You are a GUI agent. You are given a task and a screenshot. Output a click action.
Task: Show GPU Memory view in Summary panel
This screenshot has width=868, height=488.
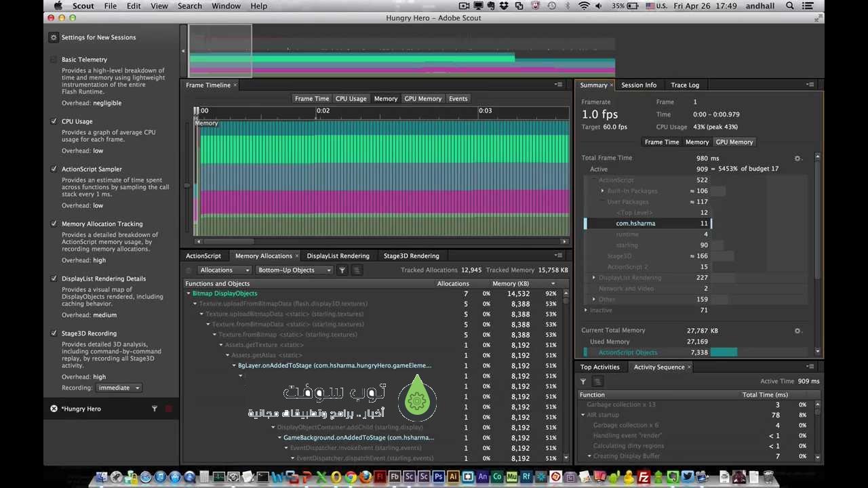734,142
